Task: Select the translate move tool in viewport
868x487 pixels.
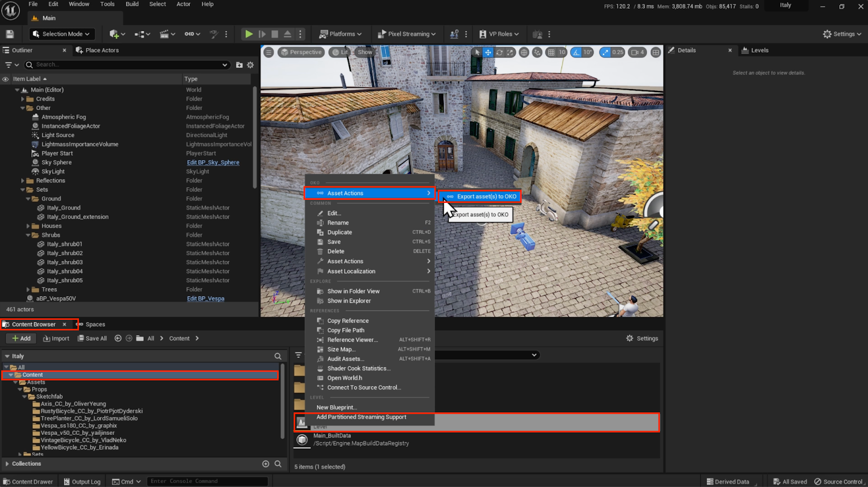Action: tap(488, 53)
